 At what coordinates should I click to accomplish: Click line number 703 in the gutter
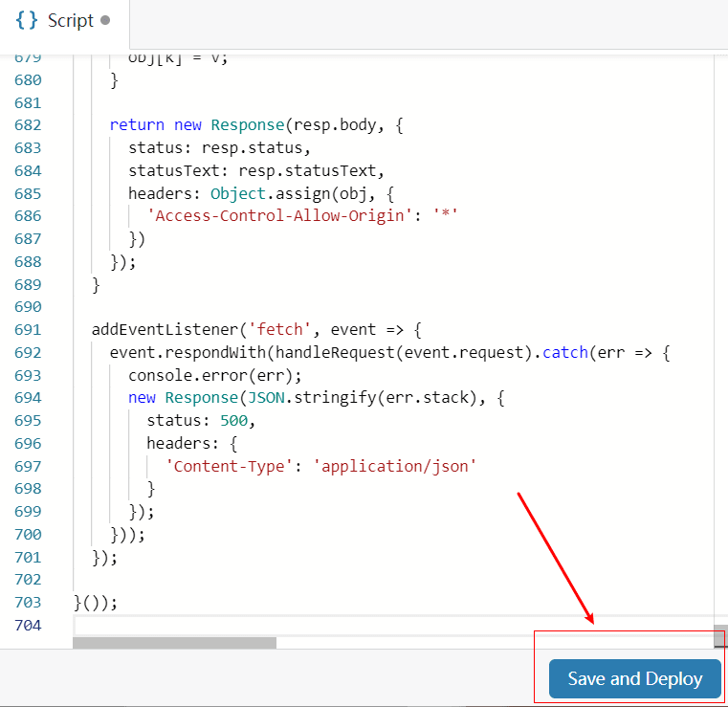pyautogui.click(x=28, y=602)
